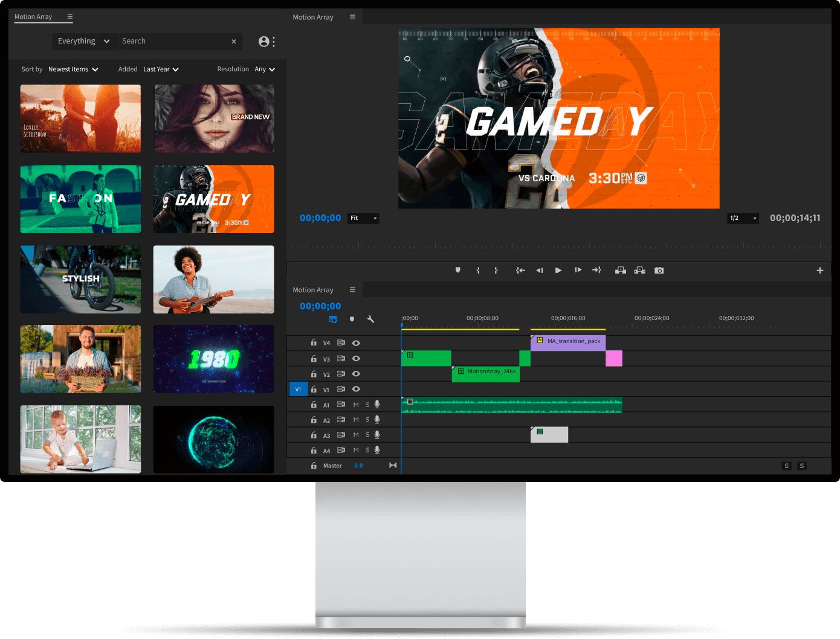Step forward one frame in the monitor
840x639 pixels.
[x=578, y=270]
